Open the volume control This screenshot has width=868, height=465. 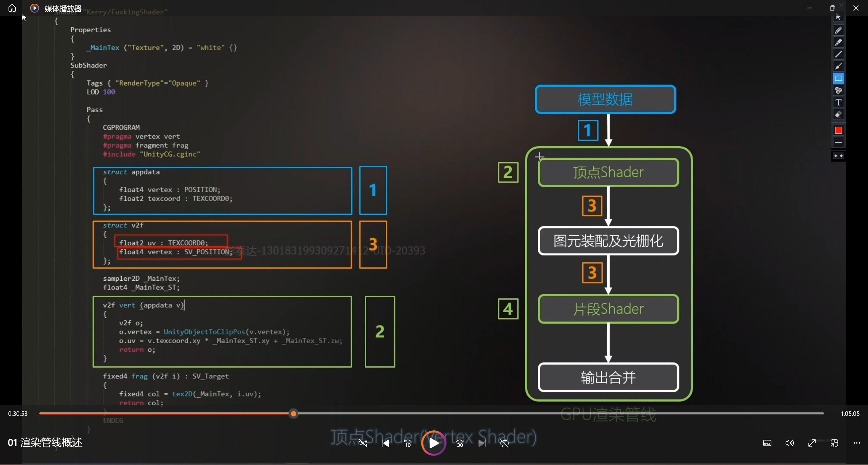[x=789, y=443]
